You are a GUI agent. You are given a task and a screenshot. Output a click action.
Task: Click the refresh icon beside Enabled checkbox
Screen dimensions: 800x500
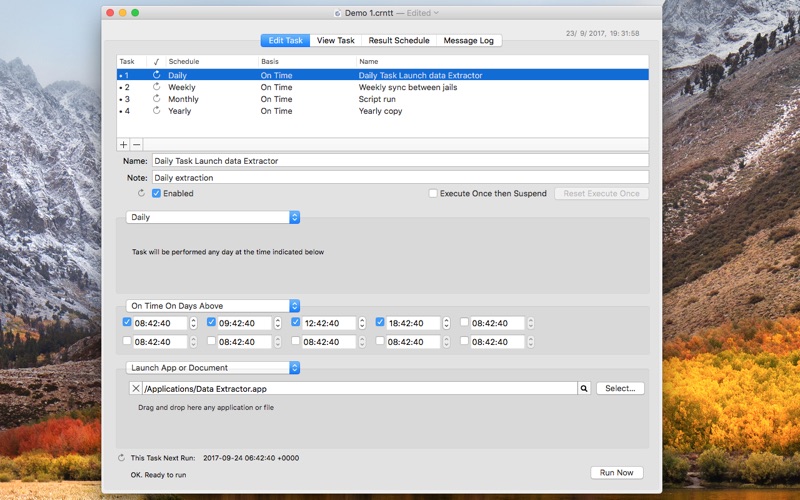point(141,193)
